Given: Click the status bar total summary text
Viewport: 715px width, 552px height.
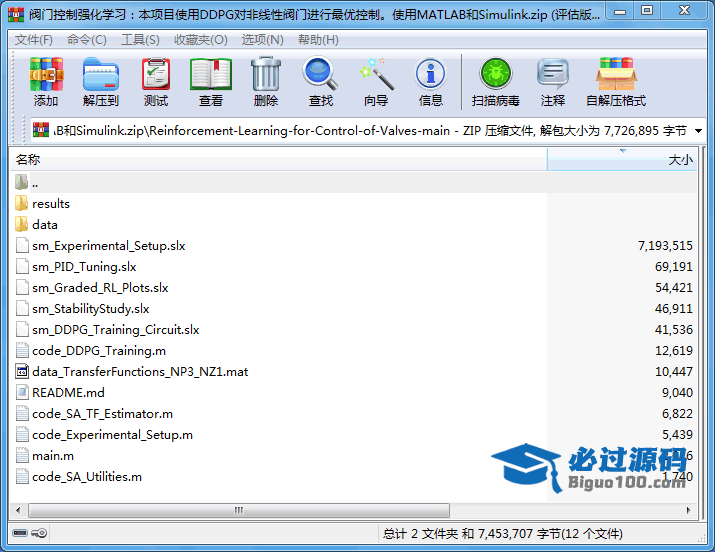Looking at the screenshot, I should [x=503, y=533].
